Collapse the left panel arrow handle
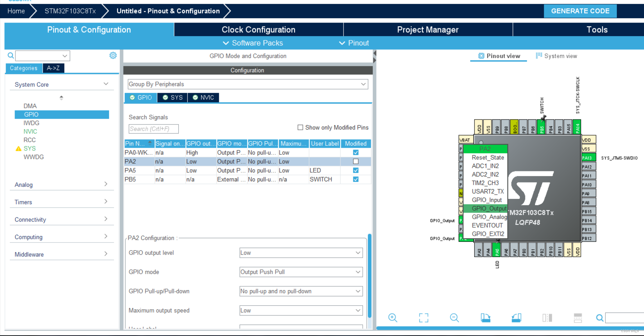The height and width of the screenshot is (336, 644). pyautogui.click(x=374, y=53)
